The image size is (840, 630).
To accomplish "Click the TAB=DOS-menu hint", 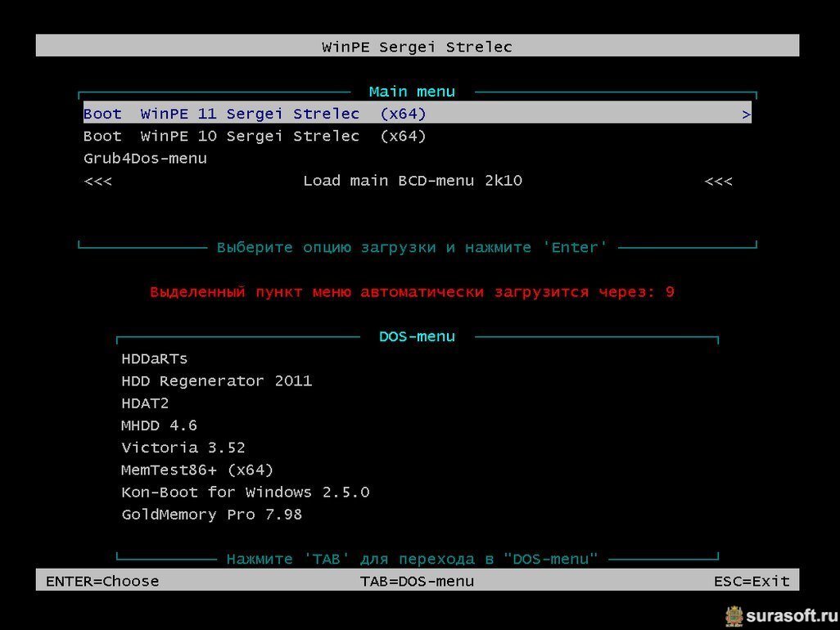I will 417,581.
